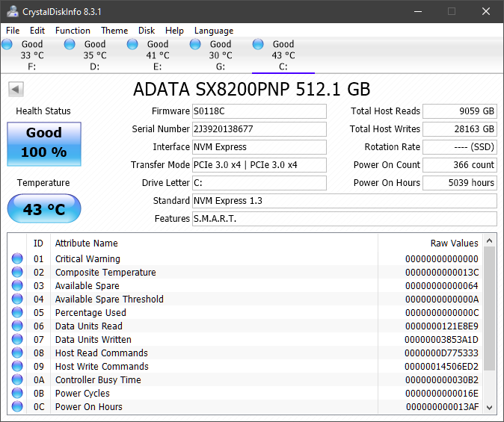Open the Disk menu

(147, 31)
